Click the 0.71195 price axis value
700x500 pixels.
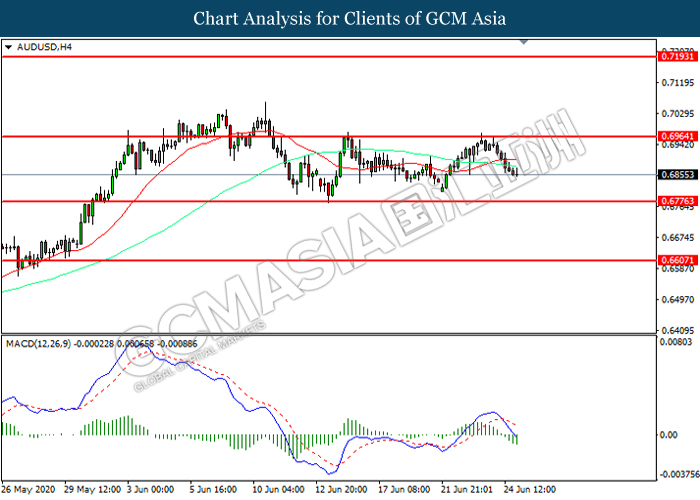678,83
